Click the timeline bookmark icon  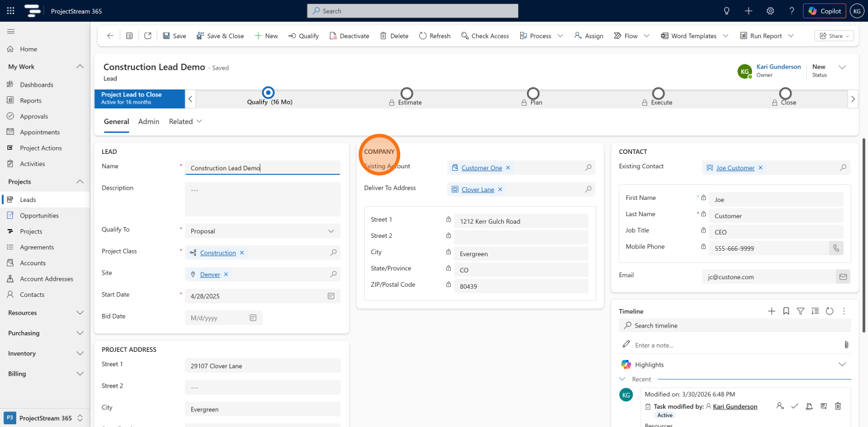(786, 311)
